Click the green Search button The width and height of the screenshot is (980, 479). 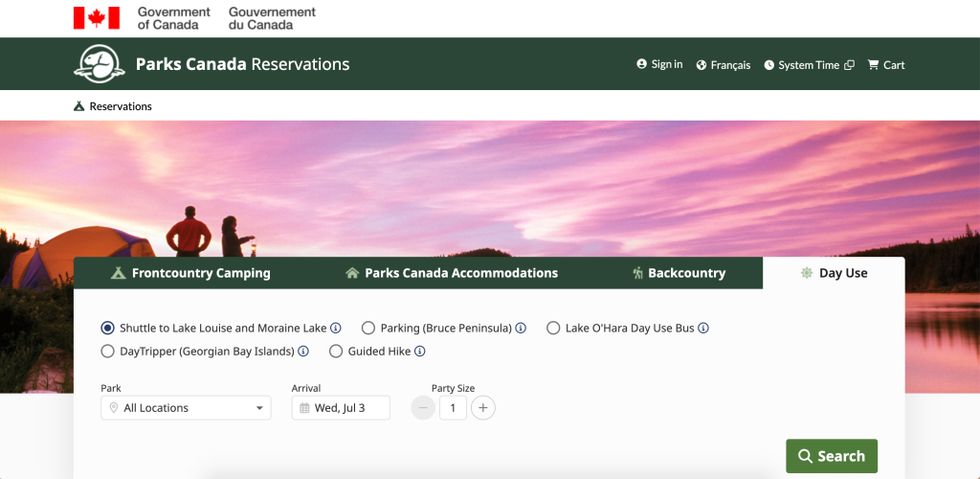832,456
